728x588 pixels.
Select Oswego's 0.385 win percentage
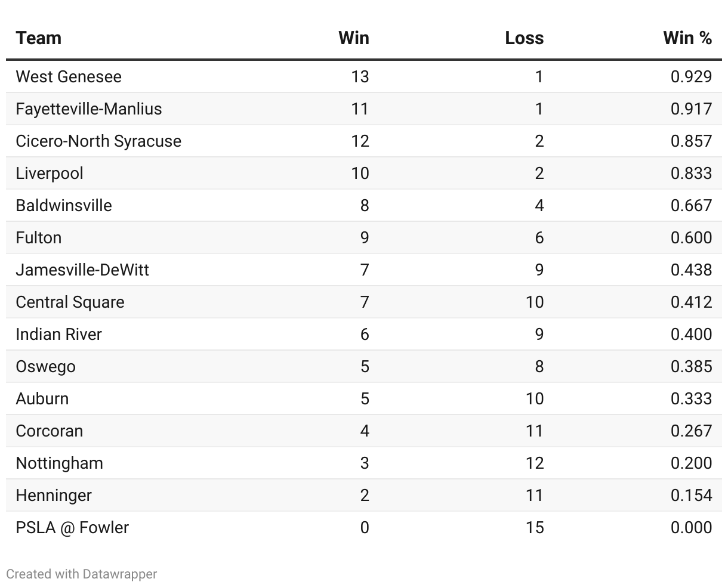point(691,367)
